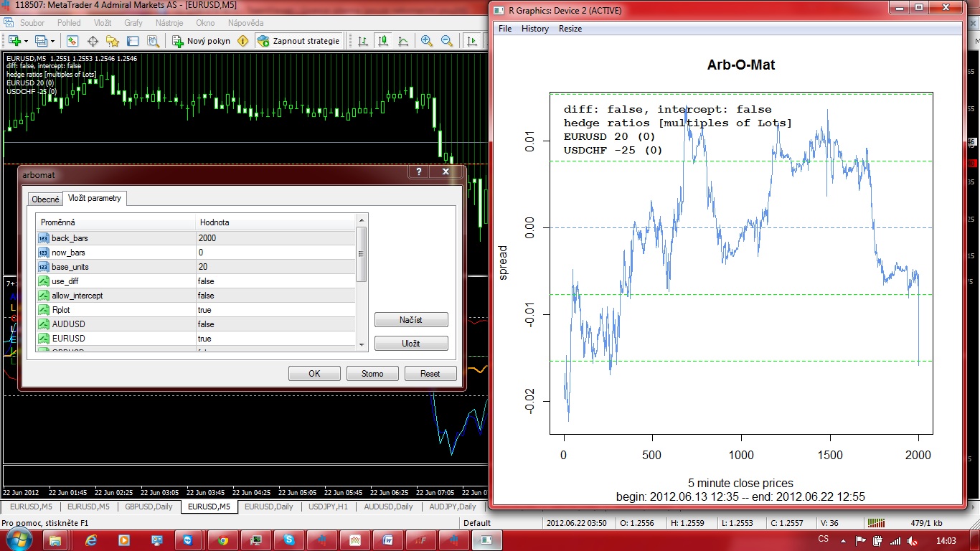980x551 pixels.
Task: Open Google Chrome from the taskbar
Action: (x=222, y=540)
